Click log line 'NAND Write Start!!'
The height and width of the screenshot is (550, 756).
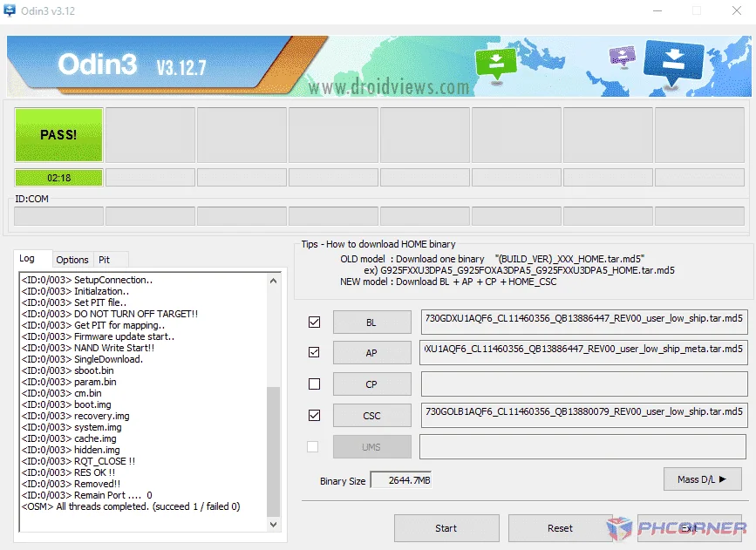pos(88,348)
